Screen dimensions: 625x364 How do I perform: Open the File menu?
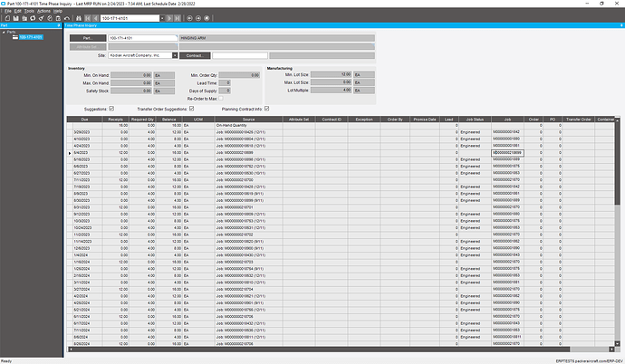tap(8, 11)
